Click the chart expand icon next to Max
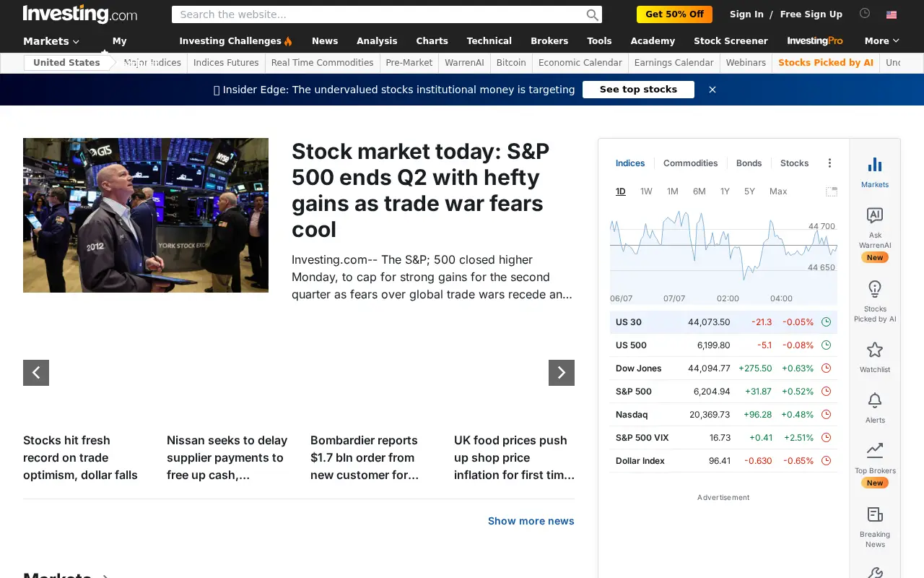Screen dimensions: 924x578 832,191
